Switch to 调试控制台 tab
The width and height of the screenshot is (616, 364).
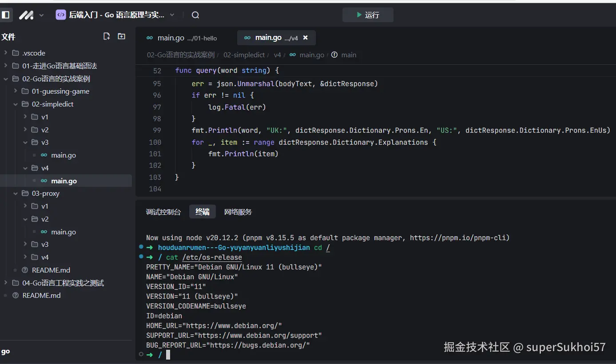[x=163, y=212]
